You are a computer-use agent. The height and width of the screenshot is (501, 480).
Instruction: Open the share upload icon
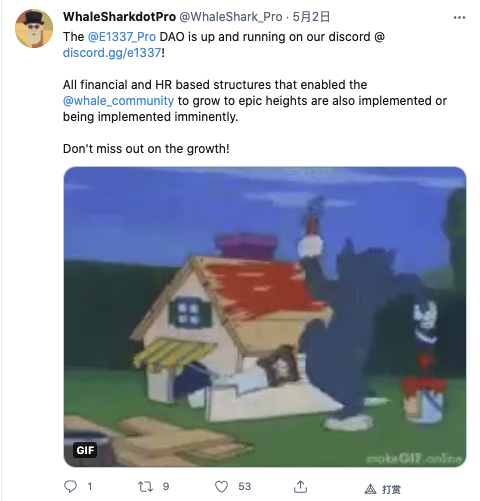(x=300, y=487)
